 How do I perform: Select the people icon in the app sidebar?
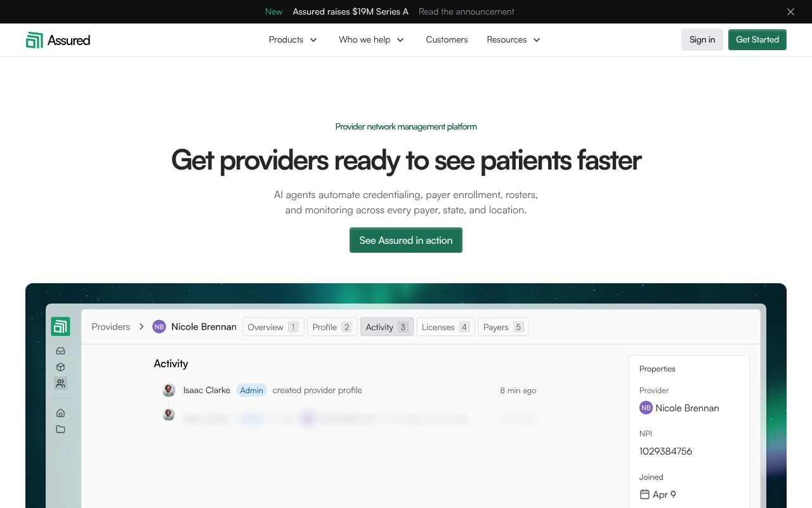click(x=60, y=384)
